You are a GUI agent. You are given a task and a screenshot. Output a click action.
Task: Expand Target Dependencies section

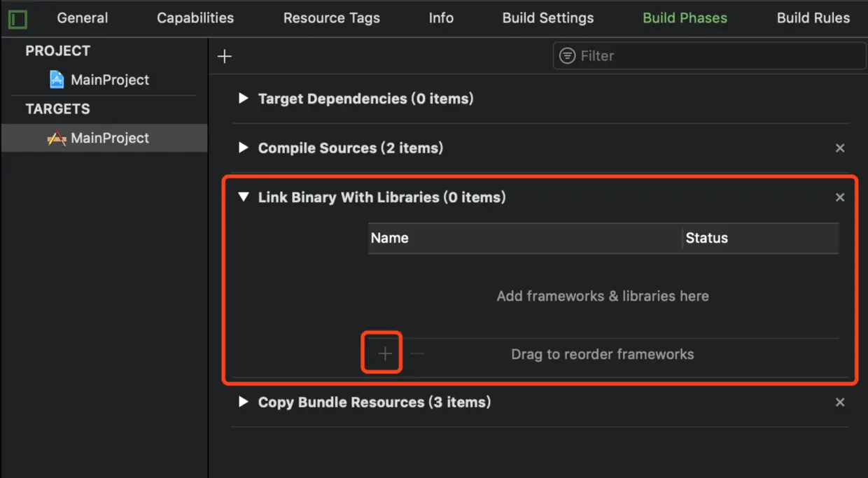click(243, 99)
